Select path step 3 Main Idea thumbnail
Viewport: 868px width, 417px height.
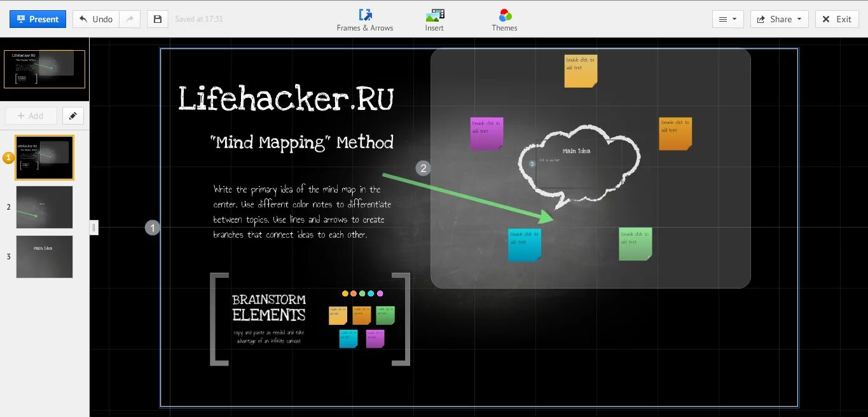tap(45, 257)
